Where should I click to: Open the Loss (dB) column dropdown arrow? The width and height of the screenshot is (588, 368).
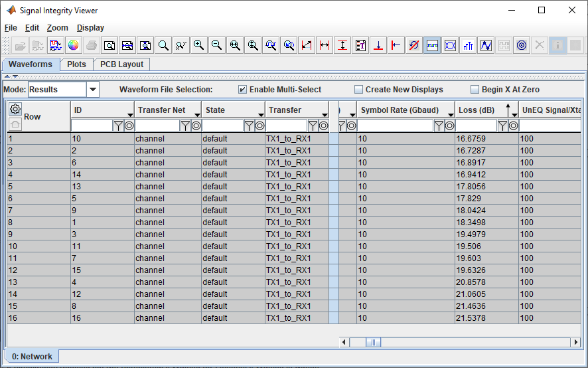pos(514,114)
